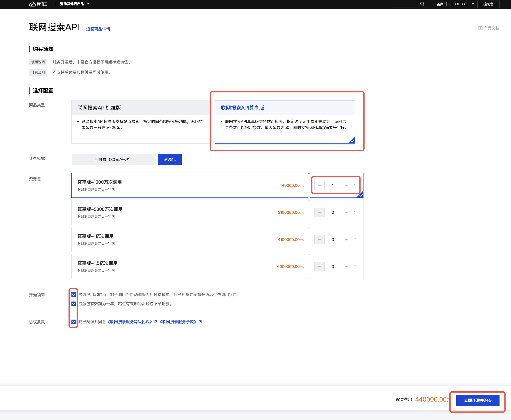Uncheck the 资源包用尽 postpaid agreement checkbox

click(x=74, y=295)
